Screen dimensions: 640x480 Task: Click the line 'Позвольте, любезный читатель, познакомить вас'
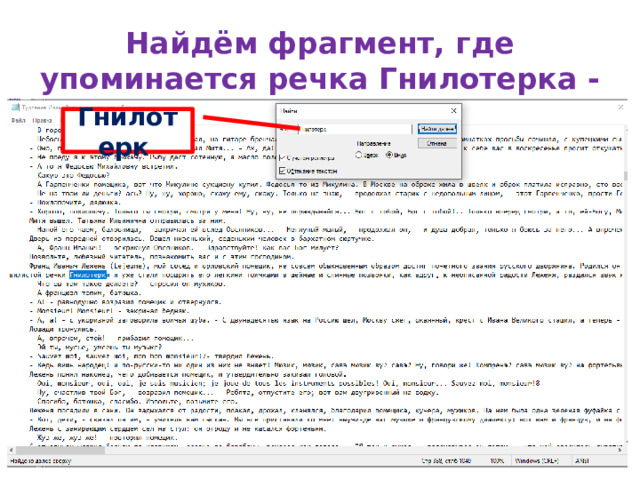[162, 257]
